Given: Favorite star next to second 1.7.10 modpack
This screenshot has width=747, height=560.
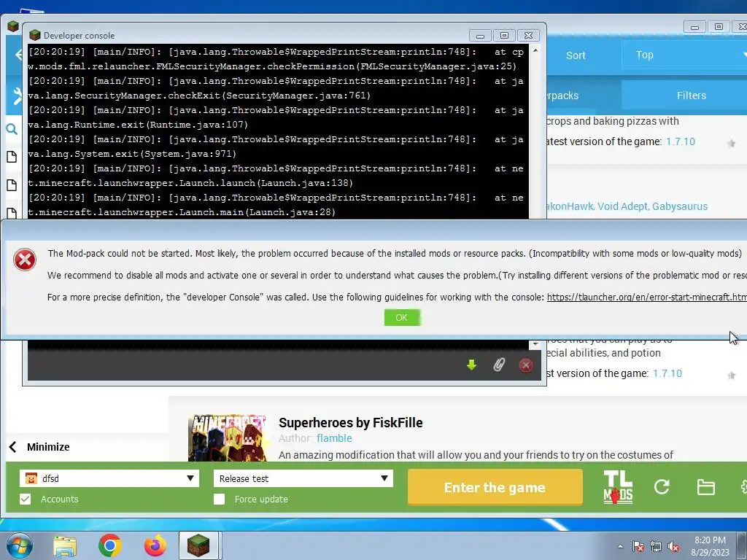Looking at the screenshot, I should click(731, 376).
